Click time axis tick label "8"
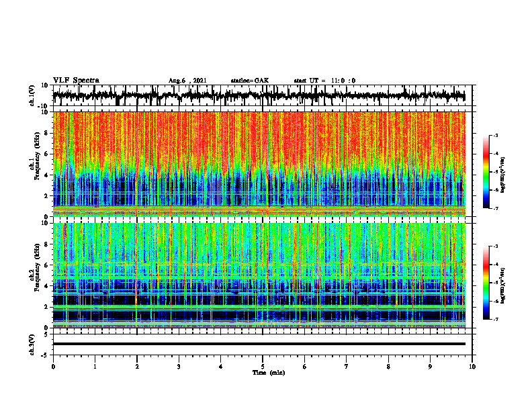Image resolution: width=532 pixels, height=411 pixels. click(388, 367)
